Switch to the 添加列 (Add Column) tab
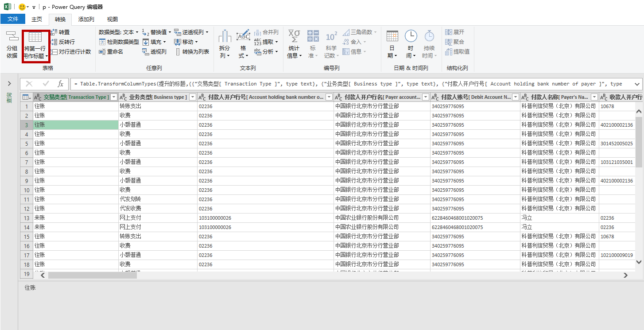The image size is (644, 330). coord(86,19)
